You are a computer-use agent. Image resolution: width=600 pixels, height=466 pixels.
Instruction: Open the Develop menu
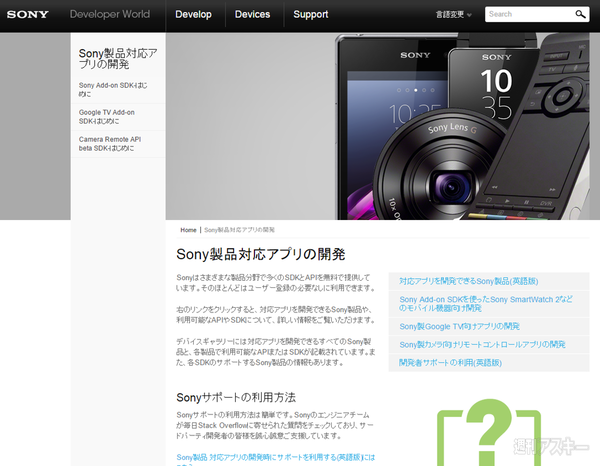click(x=193, y=15)
